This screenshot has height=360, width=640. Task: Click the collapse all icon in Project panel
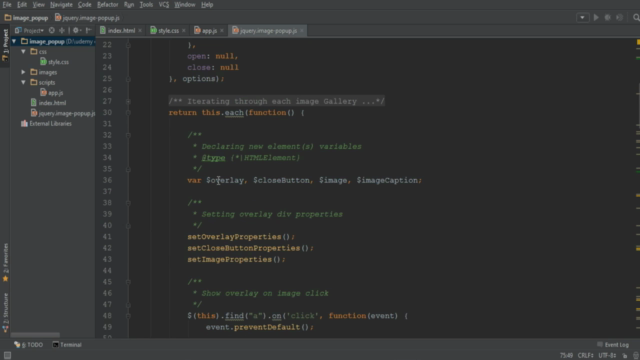(62, 30)
